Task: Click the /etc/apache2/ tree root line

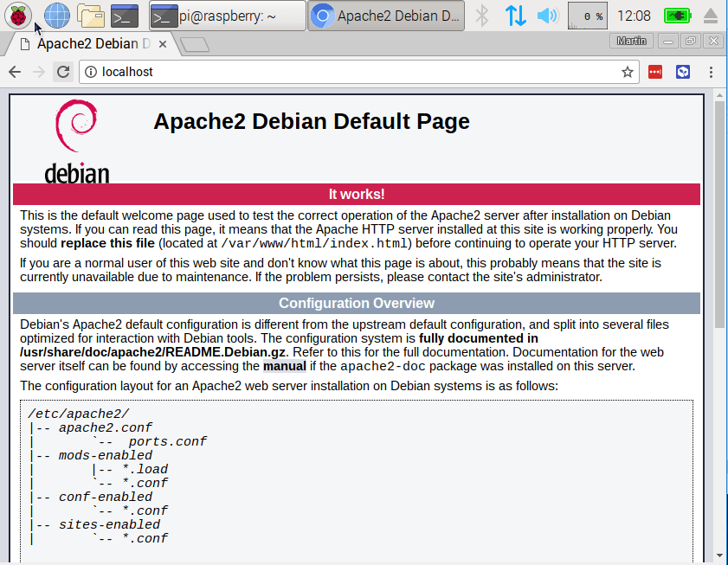Action: pos(79,414)
